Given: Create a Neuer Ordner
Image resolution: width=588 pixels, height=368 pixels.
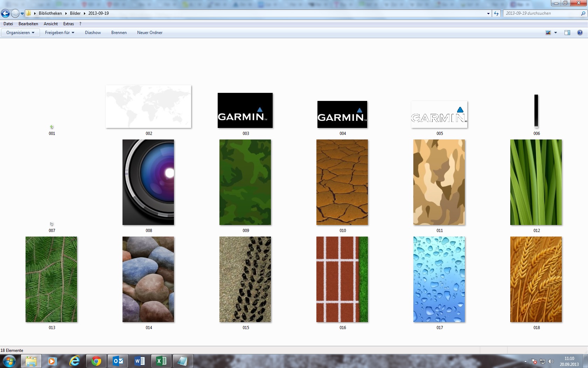Looking at the screenshot, I should click(x=150, y=33).
